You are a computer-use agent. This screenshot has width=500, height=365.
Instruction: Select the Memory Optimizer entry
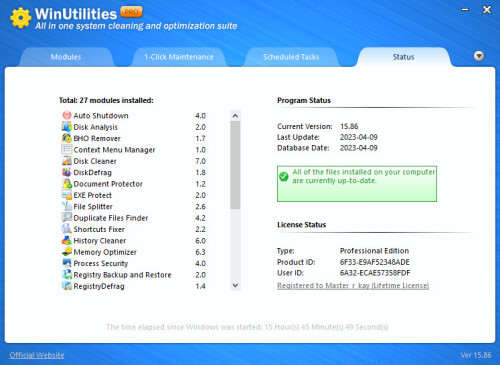pos(105,252)
